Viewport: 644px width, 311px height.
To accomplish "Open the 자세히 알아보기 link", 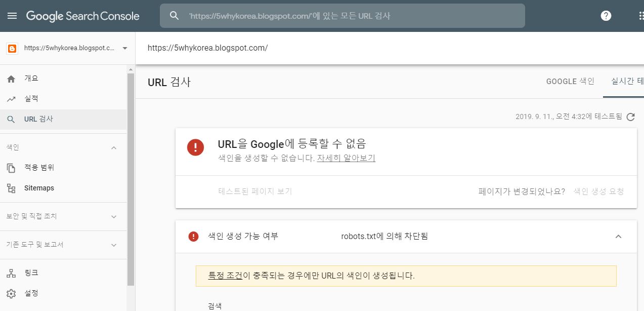I will 346,158.
